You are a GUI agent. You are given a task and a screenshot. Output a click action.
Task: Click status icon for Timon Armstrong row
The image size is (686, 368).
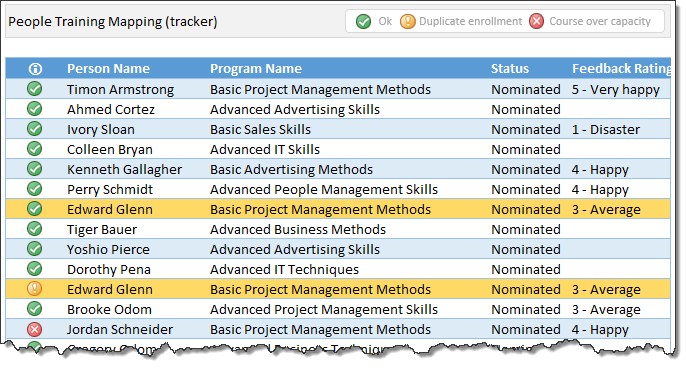(35, 89)
